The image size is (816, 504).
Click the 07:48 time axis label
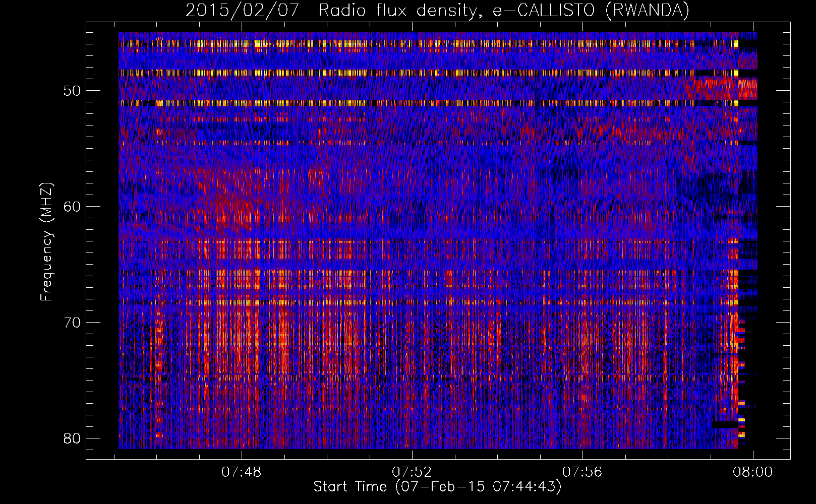click(242, 472)
